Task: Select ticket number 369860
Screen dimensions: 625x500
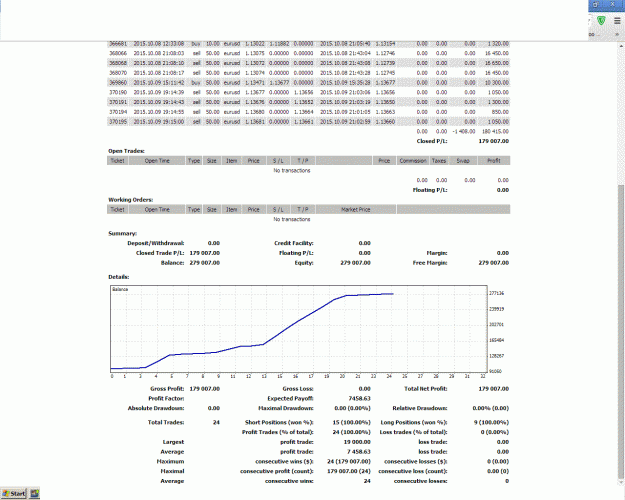Action: (x=118, y=83)
